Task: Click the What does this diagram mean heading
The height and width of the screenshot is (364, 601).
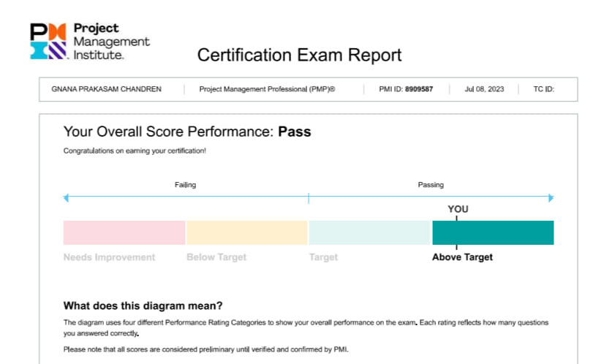Action: click(x=143, y=306)
